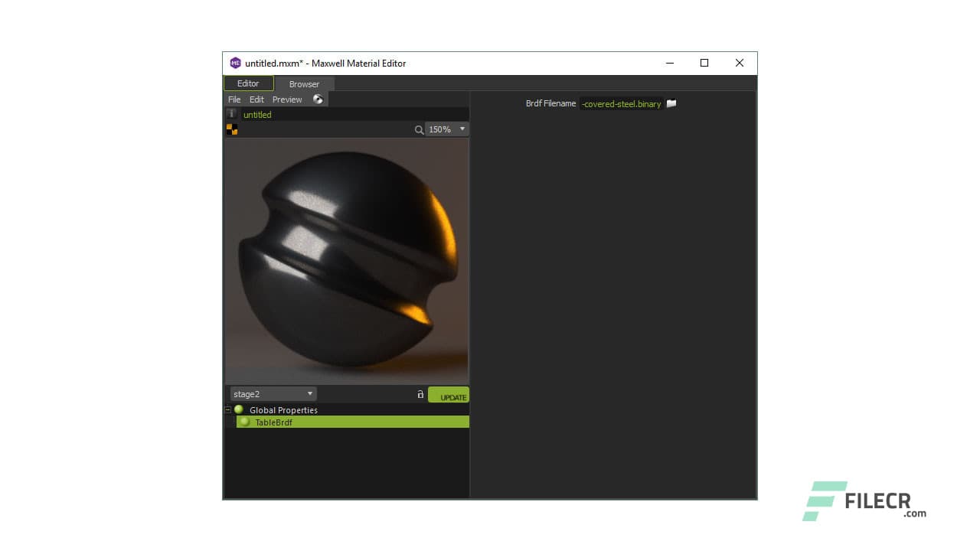Collapse the Global Properties tree node
The width and height of the screenshot is (980, 551).
227,409
